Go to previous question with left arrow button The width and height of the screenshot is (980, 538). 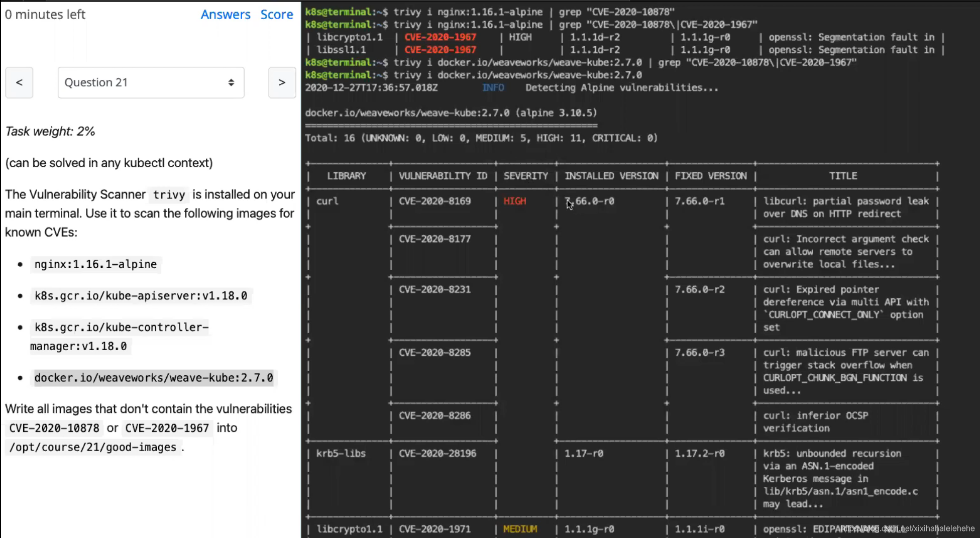click(19, 82)
